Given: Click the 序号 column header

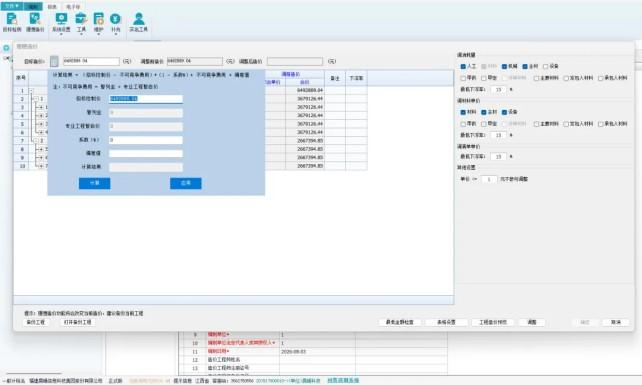Looking at the screenshot, I should pyautogui.click(x=21, y=78).
